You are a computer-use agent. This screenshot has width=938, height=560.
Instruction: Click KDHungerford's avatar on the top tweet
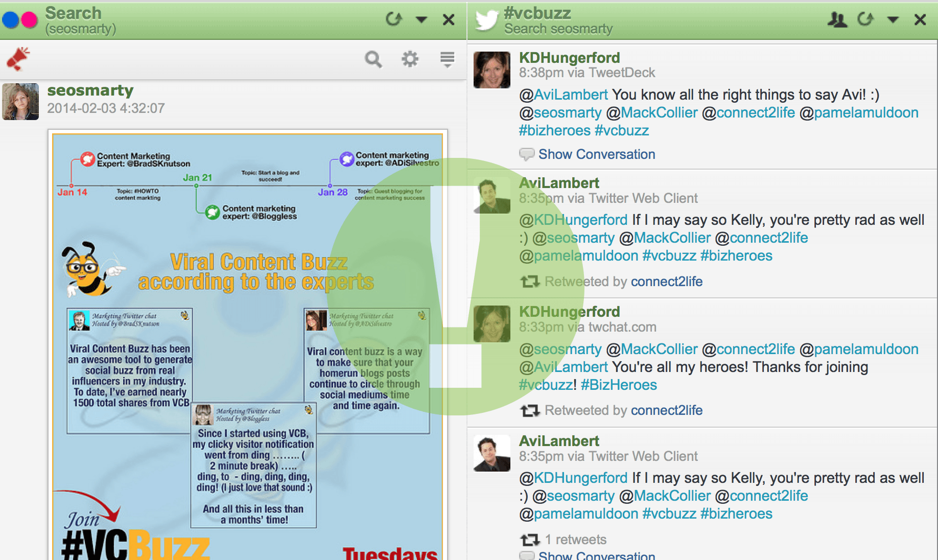pyautogui.click(x=491, y=70)
